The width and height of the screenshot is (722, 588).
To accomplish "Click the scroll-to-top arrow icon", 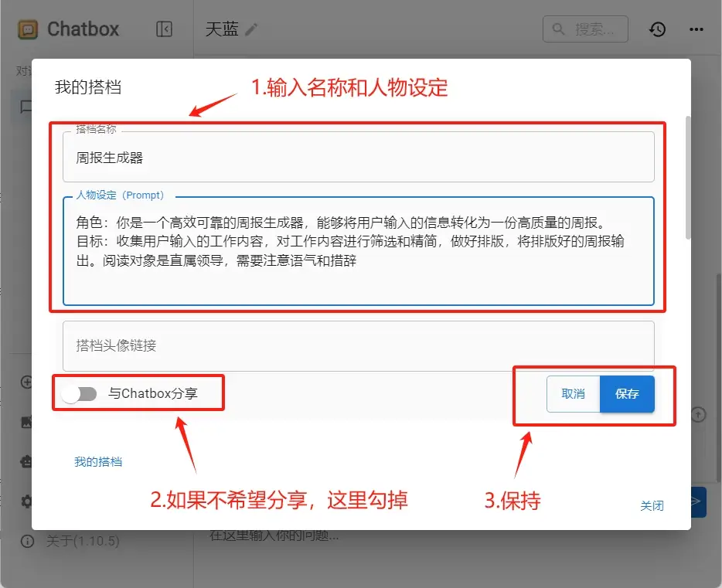I will pyautogui.click(x=698, y=415).
